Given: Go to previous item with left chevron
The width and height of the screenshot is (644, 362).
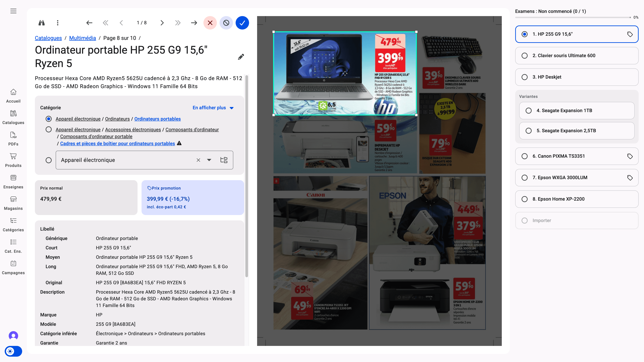Looking at the screenshot, I should [x=121, y=23].
